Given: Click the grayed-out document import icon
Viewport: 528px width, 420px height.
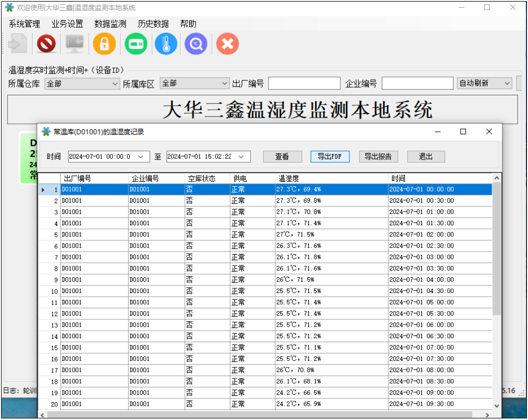Looking at the screenshot, I should tap(18, 44).
